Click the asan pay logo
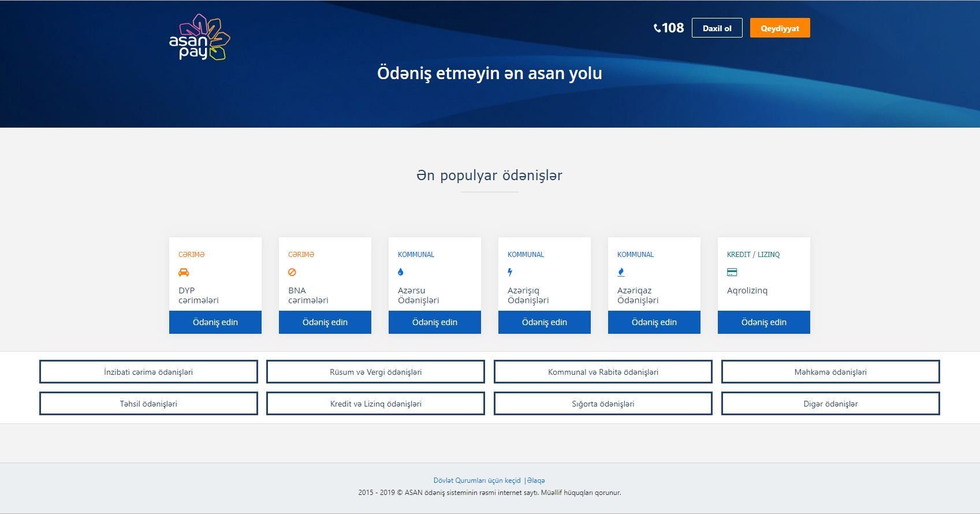The image size is (980, 514). pyautogui.click(x=199, y=38)
